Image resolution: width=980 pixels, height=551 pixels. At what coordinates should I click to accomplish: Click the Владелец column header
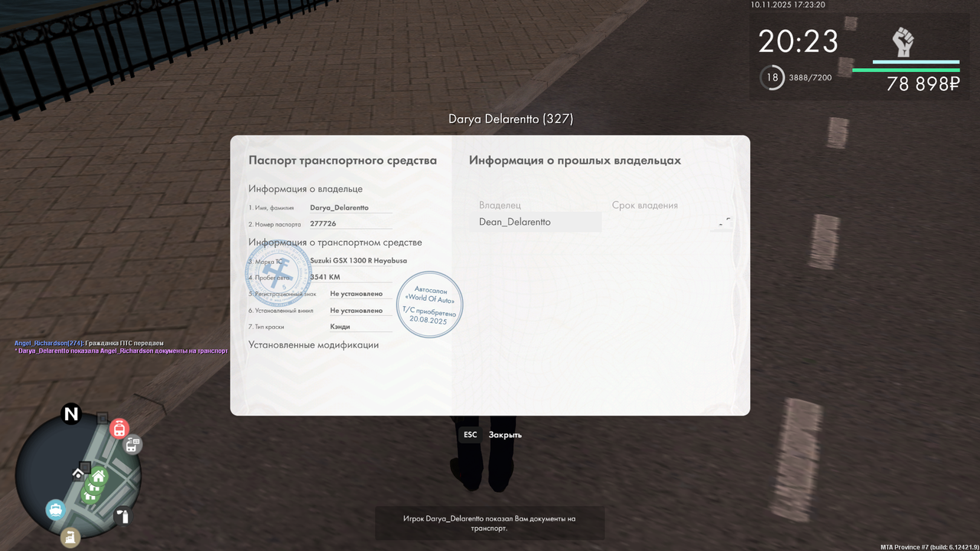pyautogui.click(x=500, y=205)
